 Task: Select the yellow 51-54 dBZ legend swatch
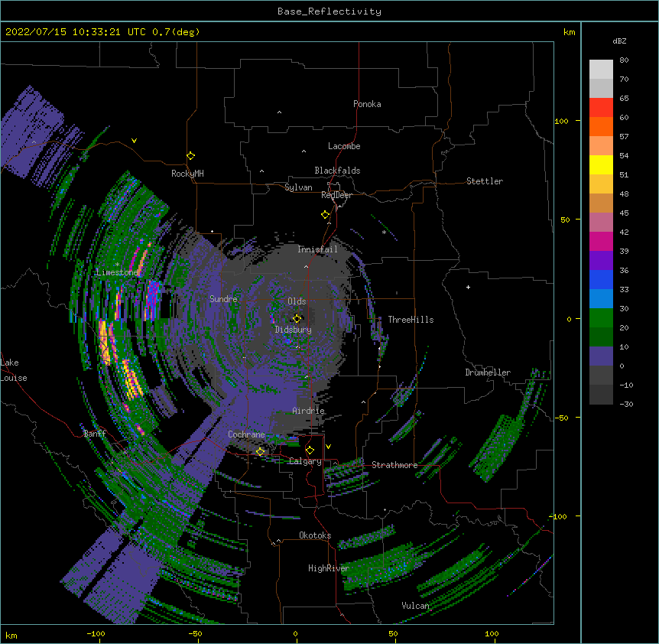click(601, 164)
